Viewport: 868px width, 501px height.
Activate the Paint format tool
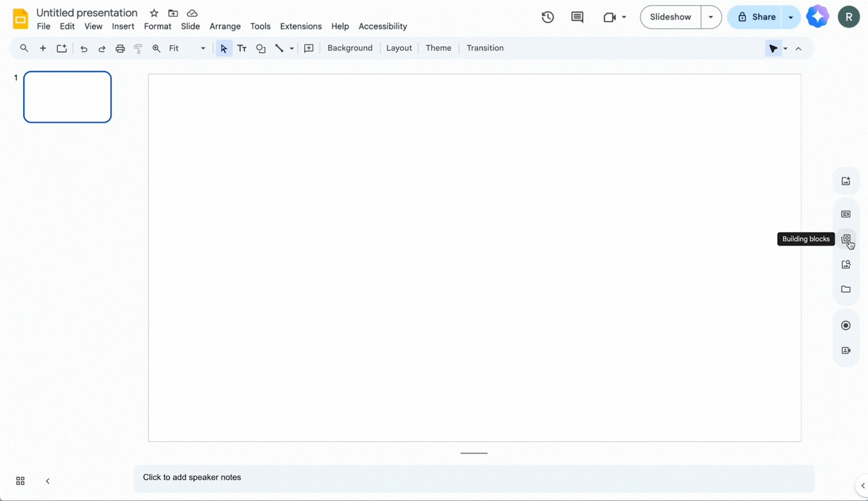138,48
